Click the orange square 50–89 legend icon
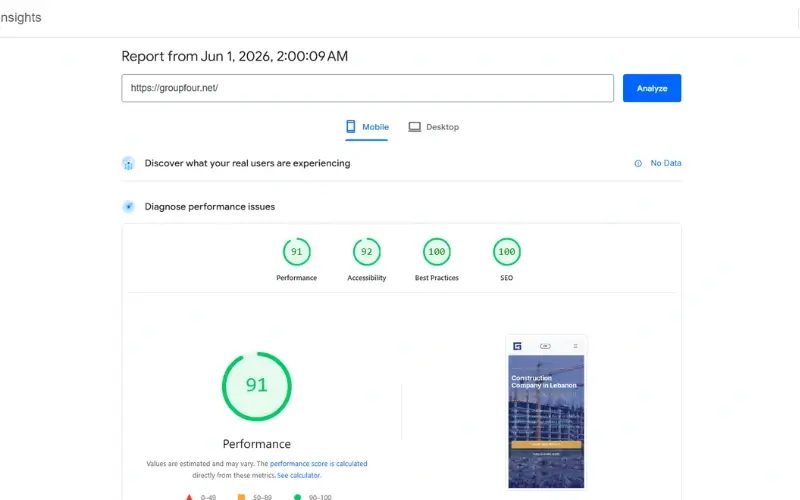This screenshot has width=800, height=500. point(241,497)
